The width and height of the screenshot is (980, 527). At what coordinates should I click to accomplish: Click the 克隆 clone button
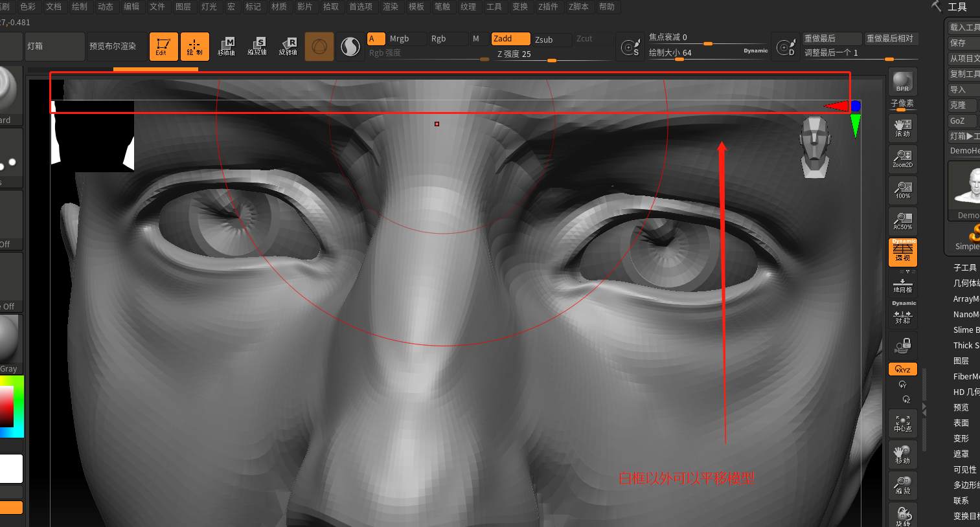[961, 105]
